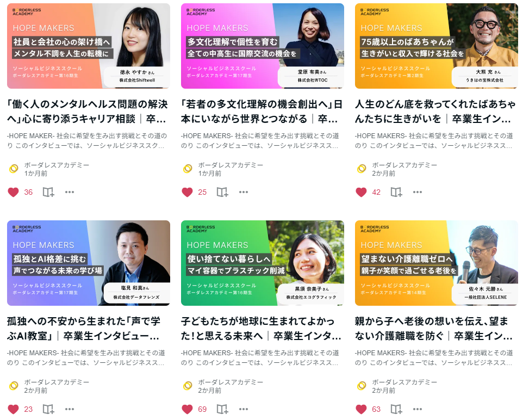
Task: Open article 「働く人のメンタルヘルス問題の解決へ」
Action: coord(88,112)
